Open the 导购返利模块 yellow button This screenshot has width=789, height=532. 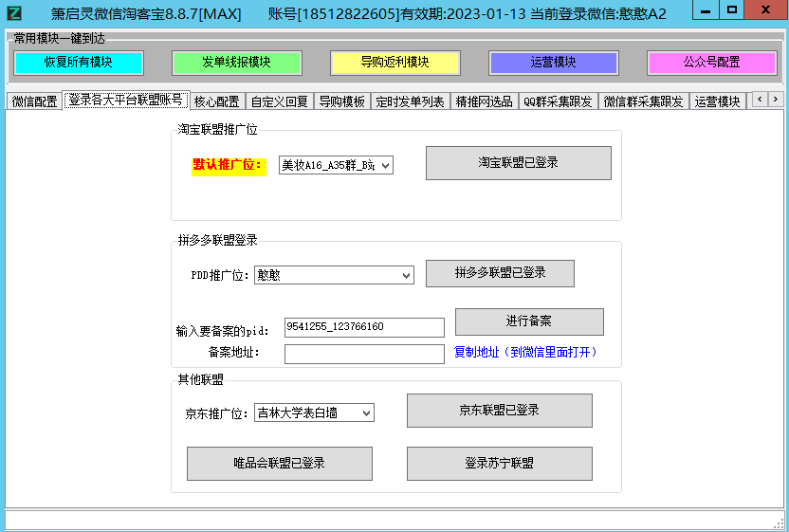395,63
